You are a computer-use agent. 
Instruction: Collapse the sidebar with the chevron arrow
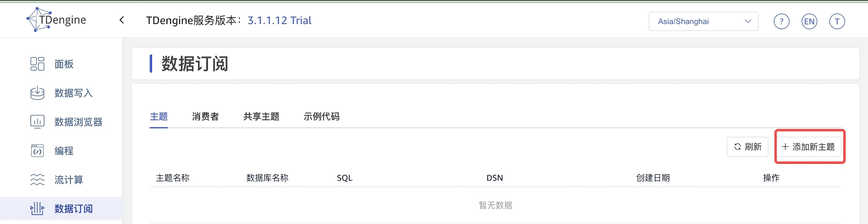point(122,20)
